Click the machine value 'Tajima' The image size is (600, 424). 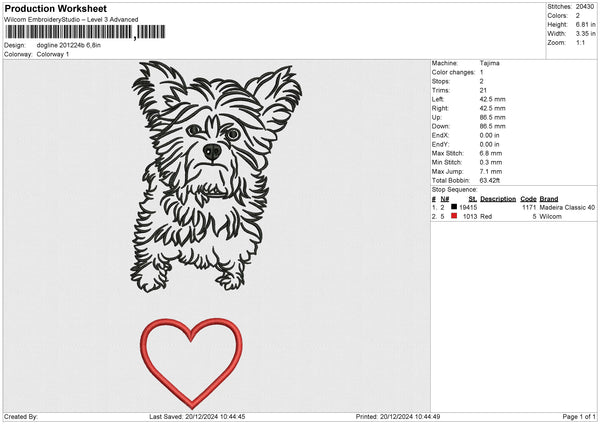[489, 63]
